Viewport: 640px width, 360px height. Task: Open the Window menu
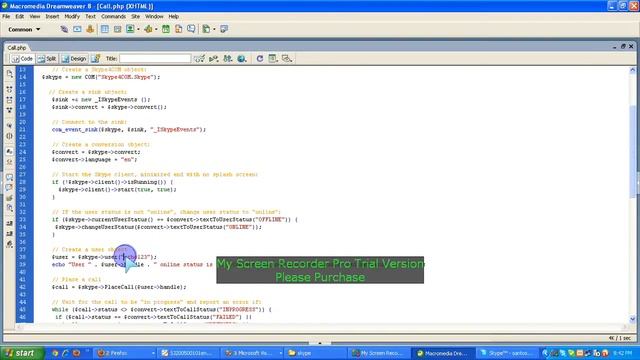[x=154, y=16]
